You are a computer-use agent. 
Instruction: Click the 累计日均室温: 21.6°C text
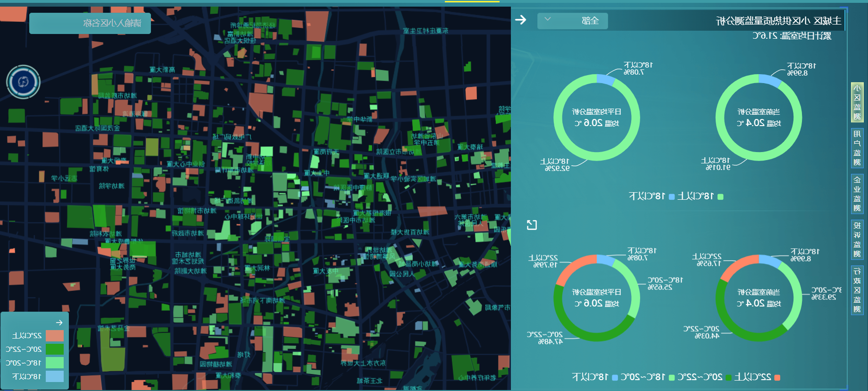click(x=792, y=36)
